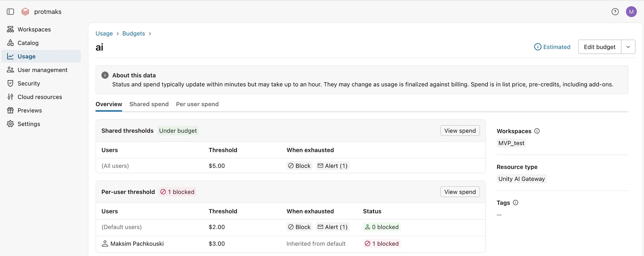Click the green user icon in 0 blocked
The width and height of the screenshot is (644, 256).
coord(367,227)
